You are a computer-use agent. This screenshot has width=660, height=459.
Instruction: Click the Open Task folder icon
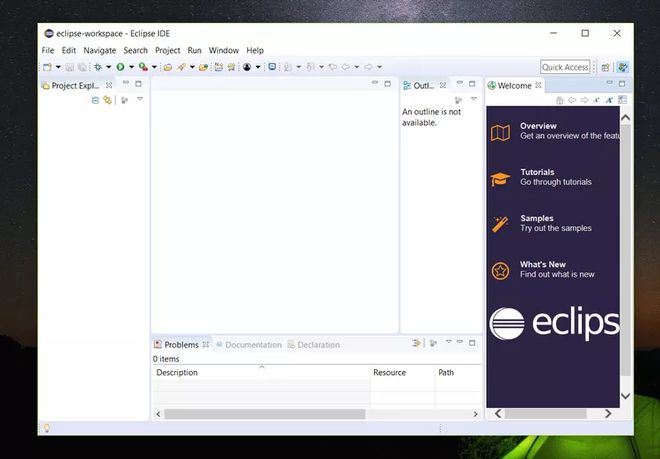pyautogui.click(x=204, y=67)
